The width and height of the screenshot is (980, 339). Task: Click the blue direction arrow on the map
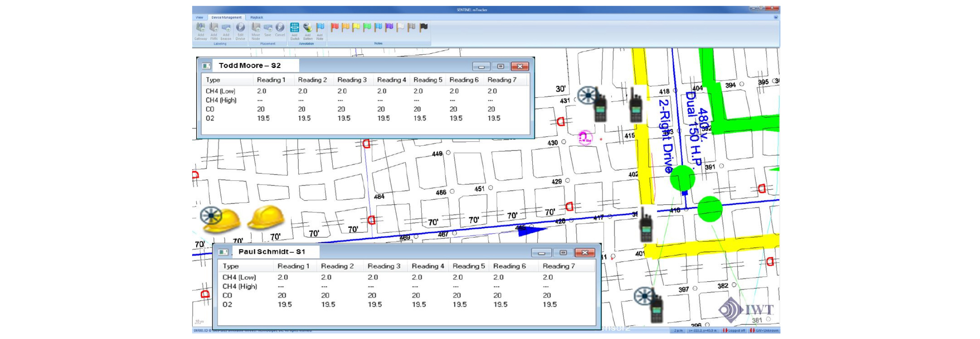coord(532,230)
